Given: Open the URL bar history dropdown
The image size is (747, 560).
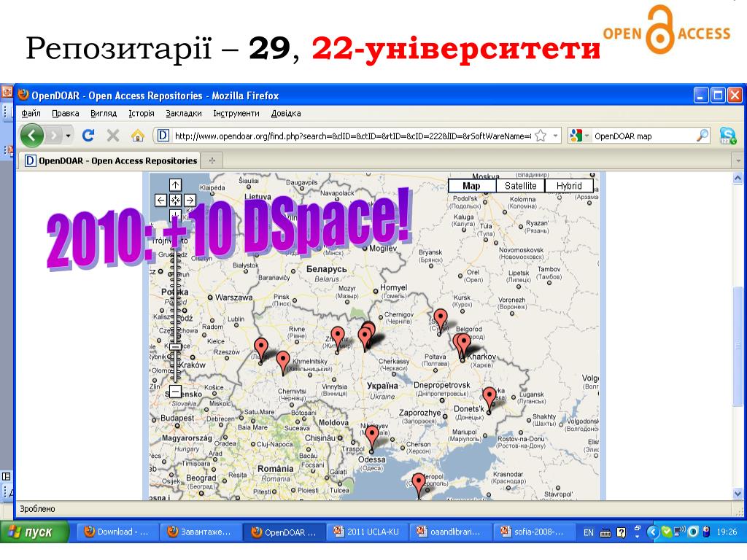Looking at the screenshot, I should (555, 136).
